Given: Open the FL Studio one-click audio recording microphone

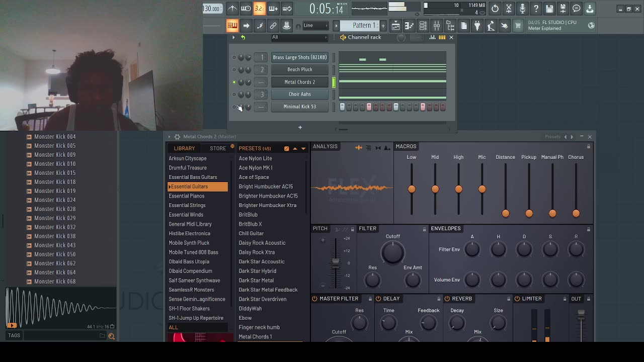Looking at the screenshot, I should [x=522, y=9].
